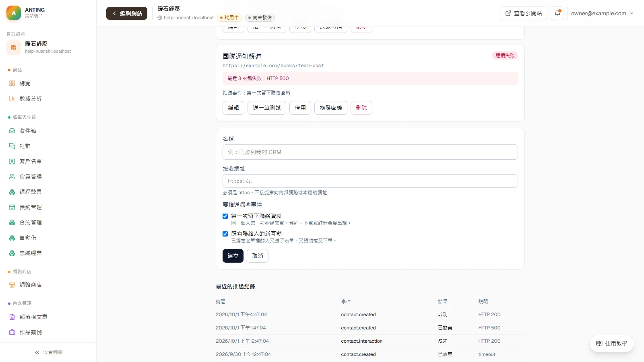Focus the 接收網址 URL field
Viewport: 644px width, 362px height.
[370, 181]
